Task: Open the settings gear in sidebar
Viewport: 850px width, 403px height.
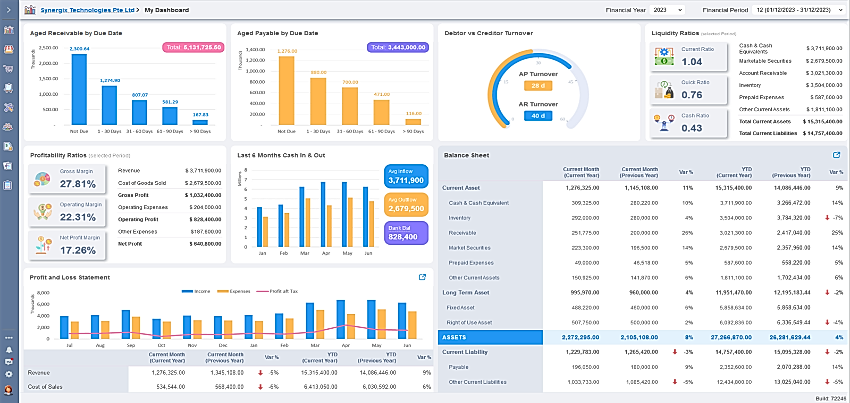Action: (8, 374)
